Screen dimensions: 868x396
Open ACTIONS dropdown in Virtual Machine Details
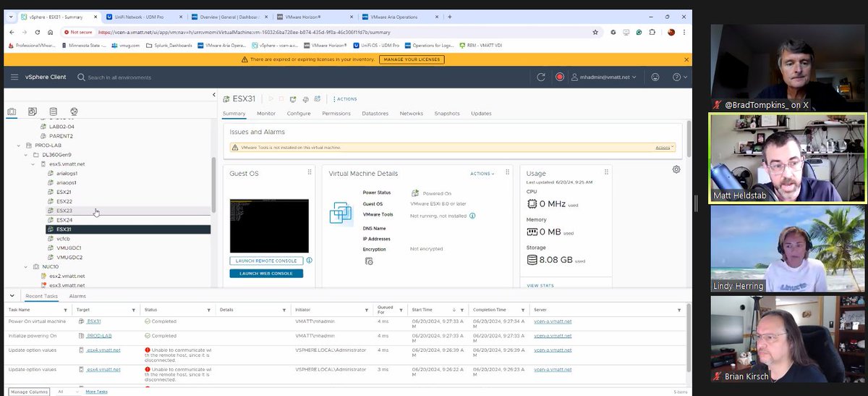482,174
